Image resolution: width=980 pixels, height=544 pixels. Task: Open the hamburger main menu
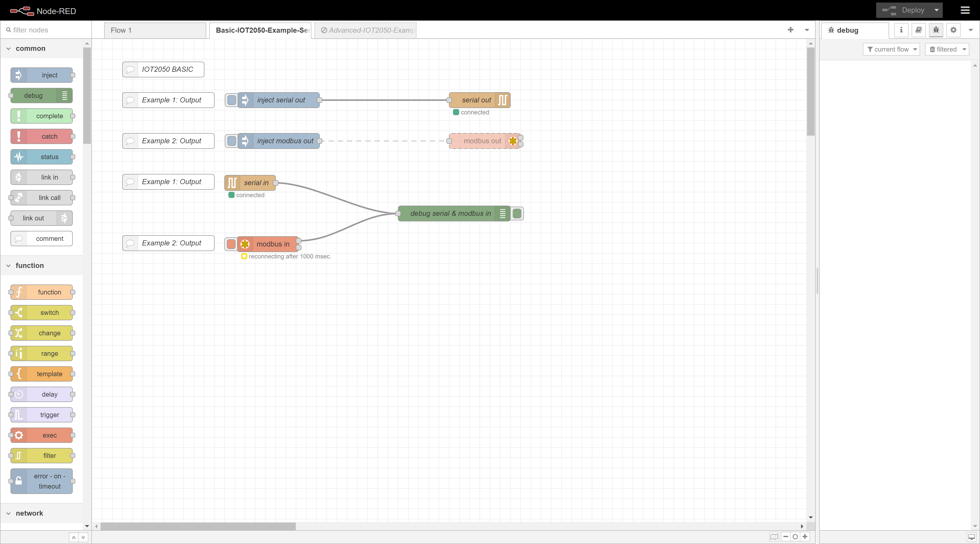pos(965,10)
